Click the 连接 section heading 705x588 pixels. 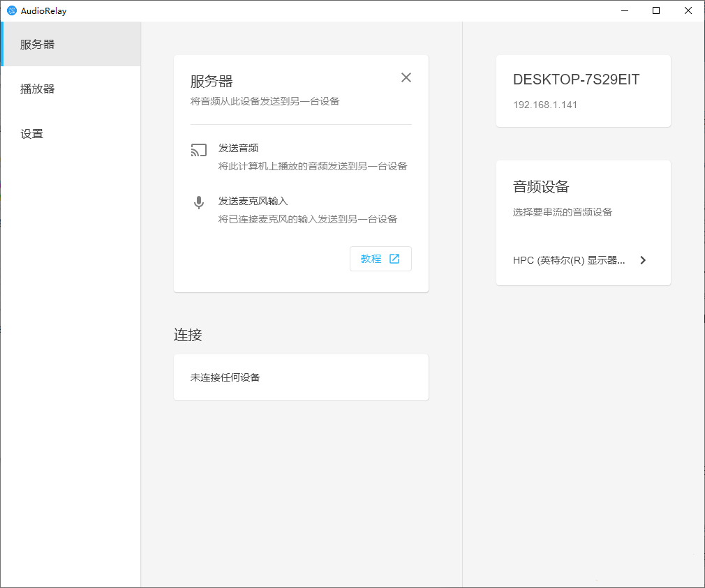click(x=188, y=335)
